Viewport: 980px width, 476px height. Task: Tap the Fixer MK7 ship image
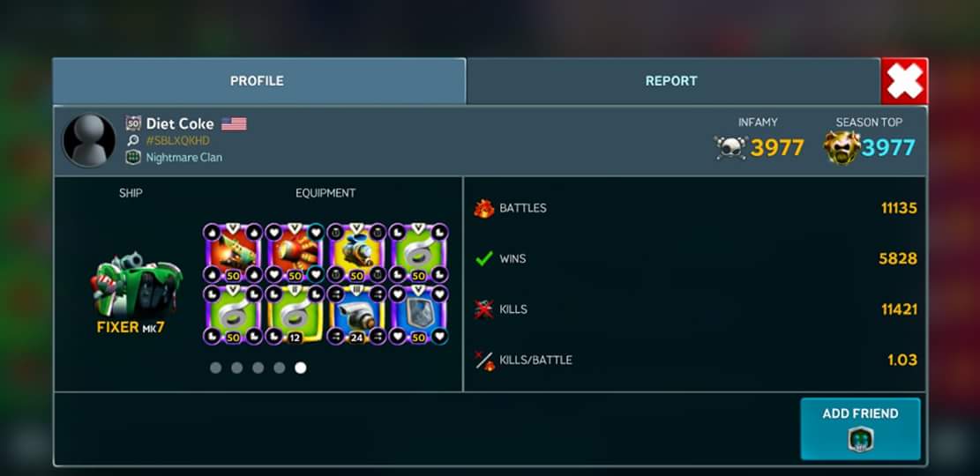pyautogui.click(x=137, y=286)
